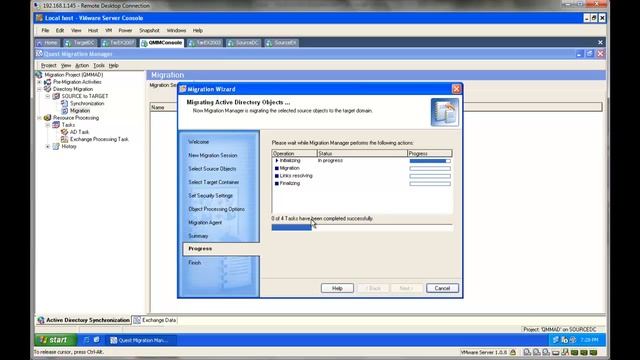Click the Migration tree item icon

point(64,111)
